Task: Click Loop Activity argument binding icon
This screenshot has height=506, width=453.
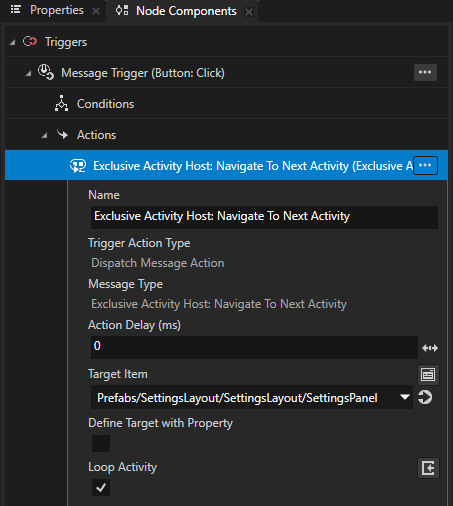Action: coord(428,468)
